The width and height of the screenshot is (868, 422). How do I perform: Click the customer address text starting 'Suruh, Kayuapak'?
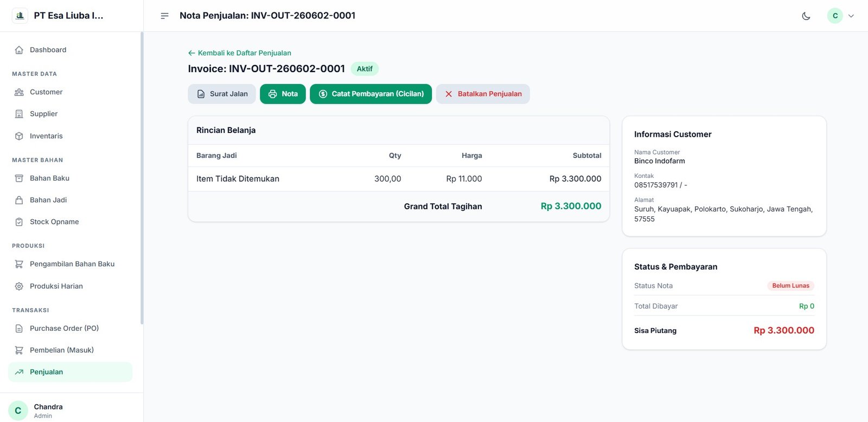tap(724, 214)
